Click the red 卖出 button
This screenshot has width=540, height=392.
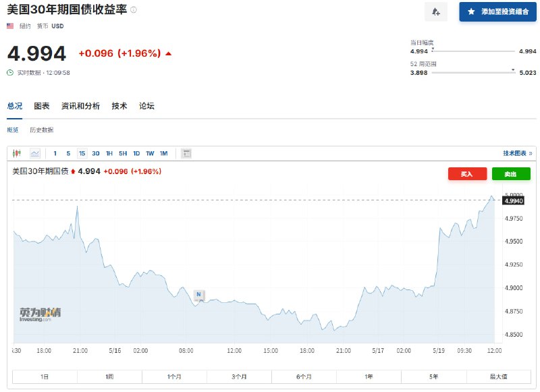(x=512, y=173)
